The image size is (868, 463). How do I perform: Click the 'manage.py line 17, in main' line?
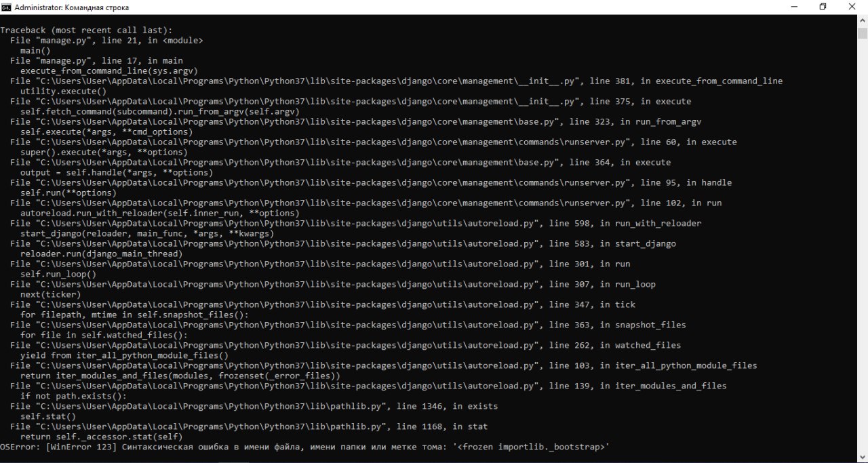point(96,61)
